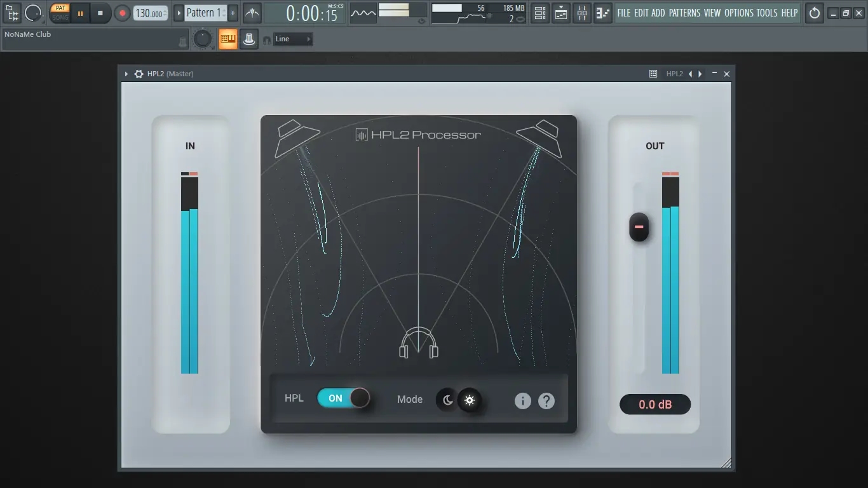Click the 130.000 tempo field
This screenshot has height=488, width=868.
click(x=151, y=13)
